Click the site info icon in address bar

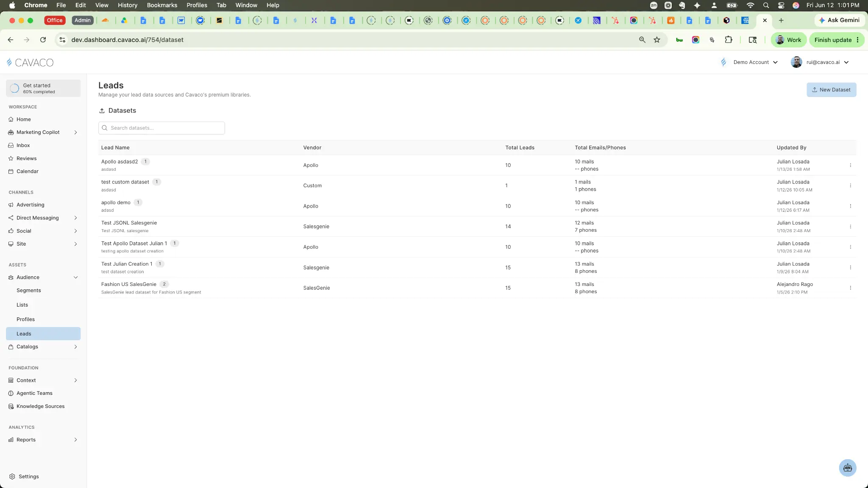pyautogui.click(x=62, y=40)
